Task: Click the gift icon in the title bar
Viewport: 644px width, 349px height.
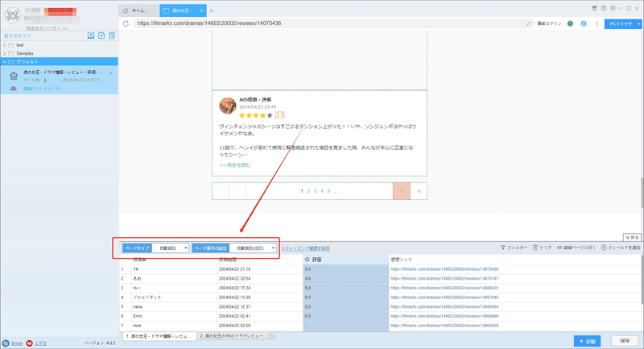Action: pos(594,8)
